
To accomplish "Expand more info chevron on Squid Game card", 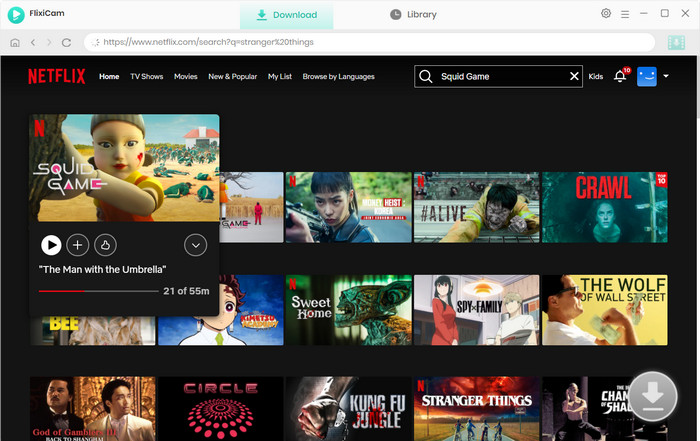I will 196,245.
